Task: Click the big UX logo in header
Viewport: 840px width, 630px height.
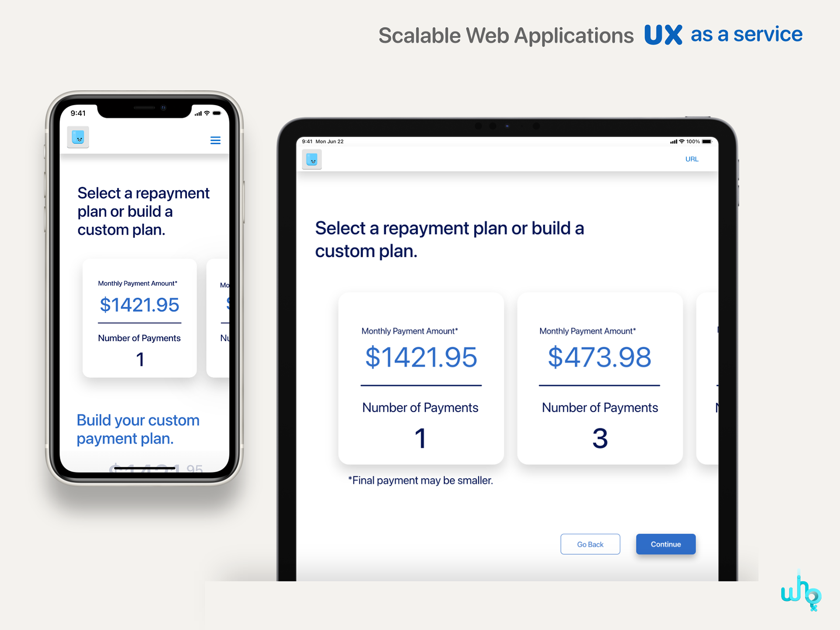Action: (x=663, y=35)
